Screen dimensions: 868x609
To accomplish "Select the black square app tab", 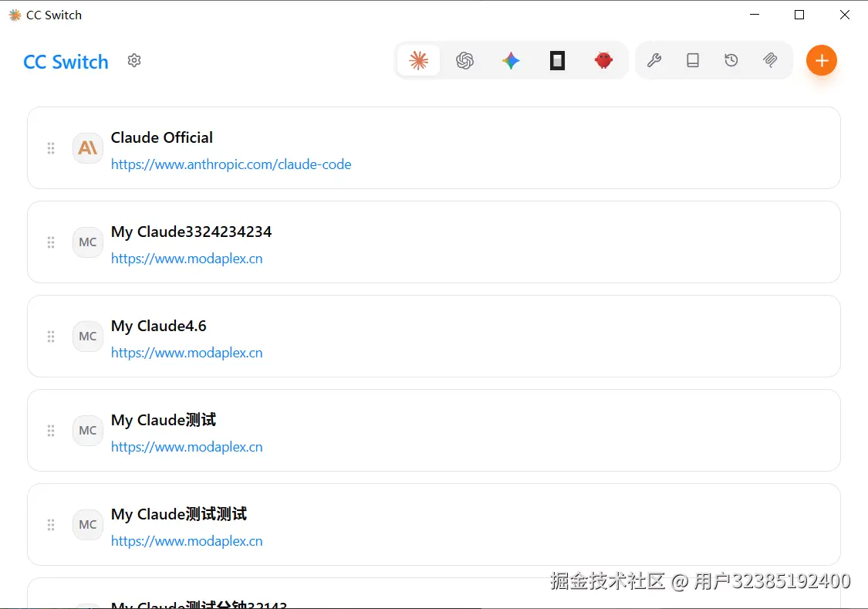I will click(x=557, y=60).
